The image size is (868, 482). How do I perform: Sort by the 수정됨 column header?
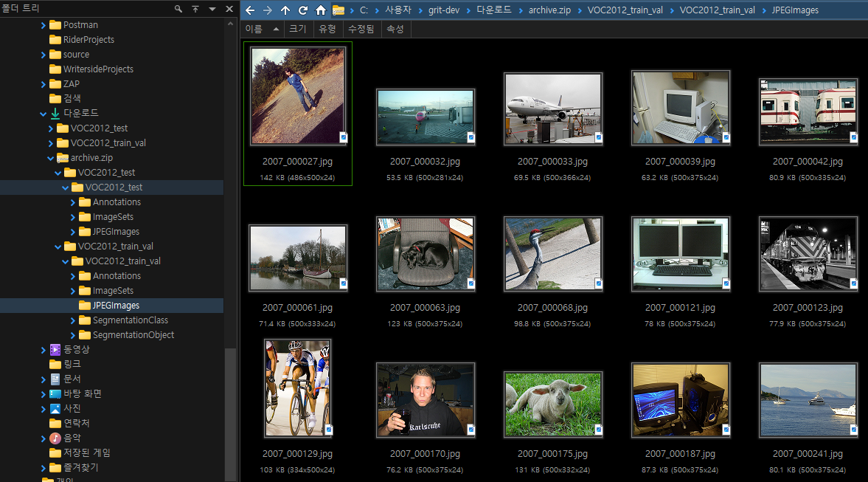tap(361, 29)
